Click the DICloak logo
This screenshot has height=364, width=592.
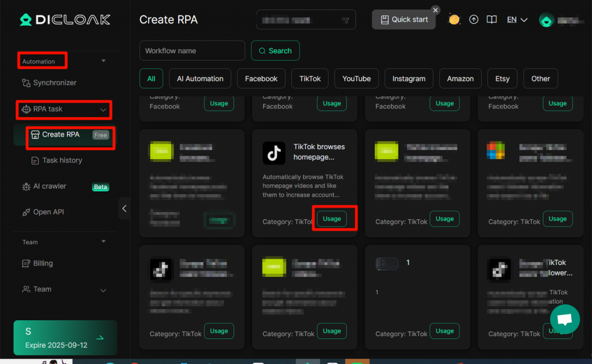pos(65,20)
